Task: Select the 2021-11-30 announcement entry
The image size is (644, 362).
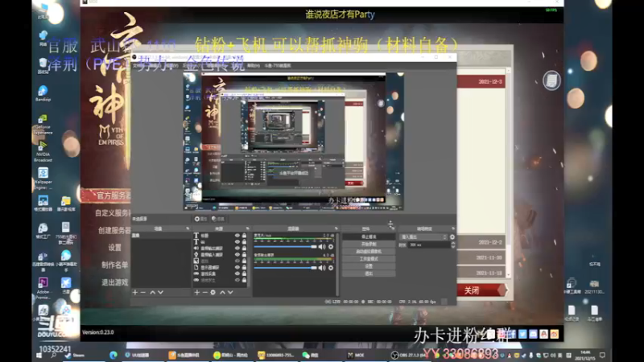Action: [x=481, y=257]
